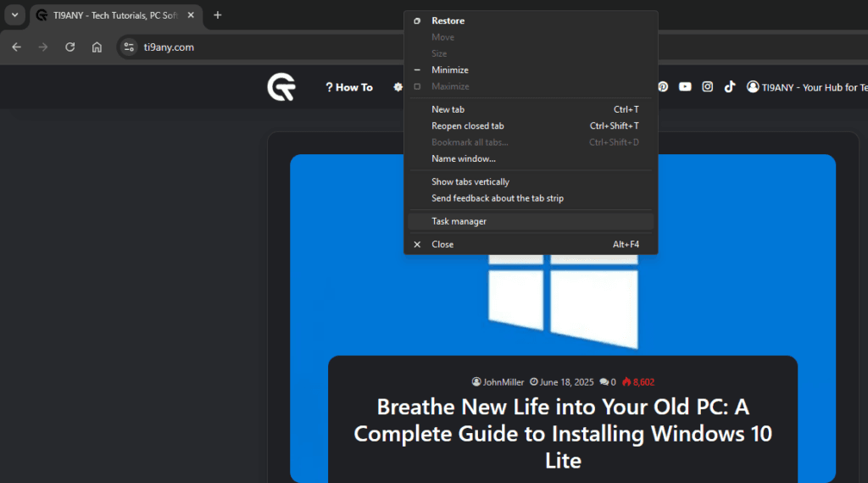Viewport: 868px width, 483px height.
Task: Click Restore in the window menu
Action: 448,21
